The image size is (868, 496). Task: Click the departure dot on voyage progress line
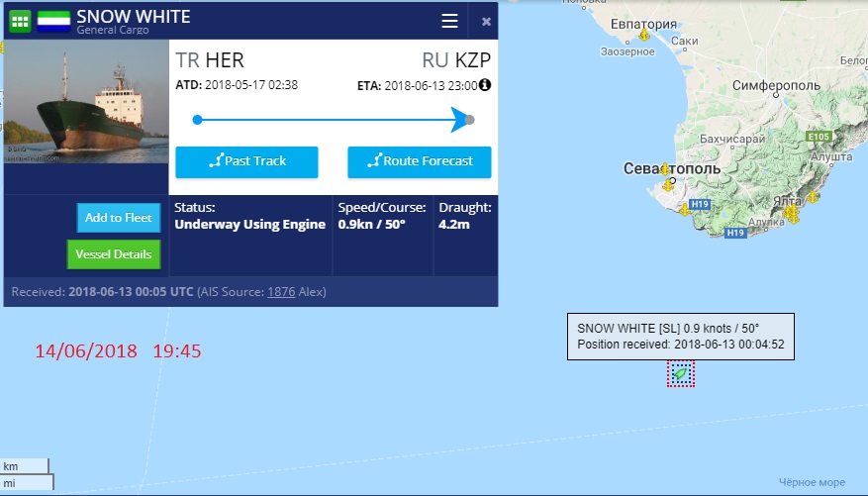click(197, 120)
